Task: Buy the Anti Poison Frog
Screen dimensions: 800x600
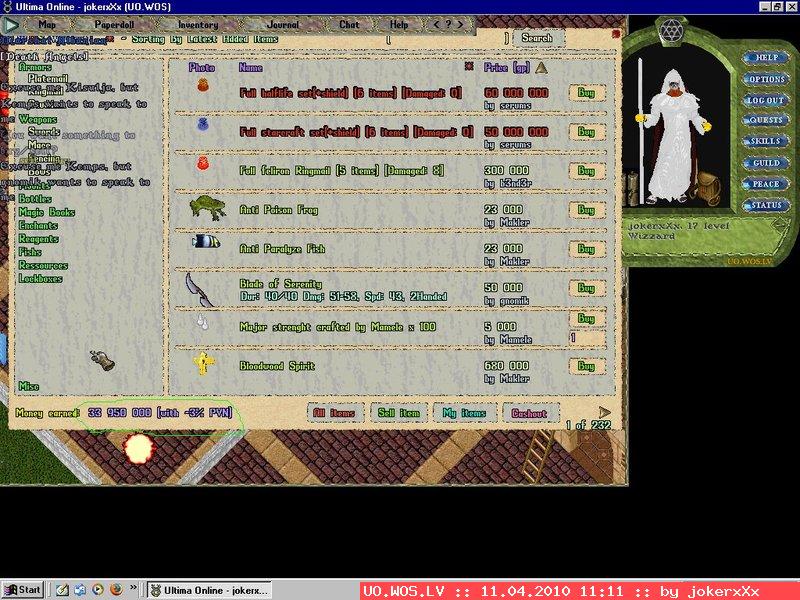Action: [586, 210]
